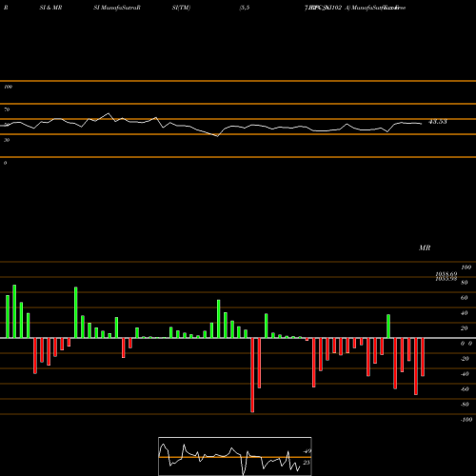Click the "SI(TM)" header text
Image resolution: width=476 pixels, height=476 pixels.
(x=181, y=8)
